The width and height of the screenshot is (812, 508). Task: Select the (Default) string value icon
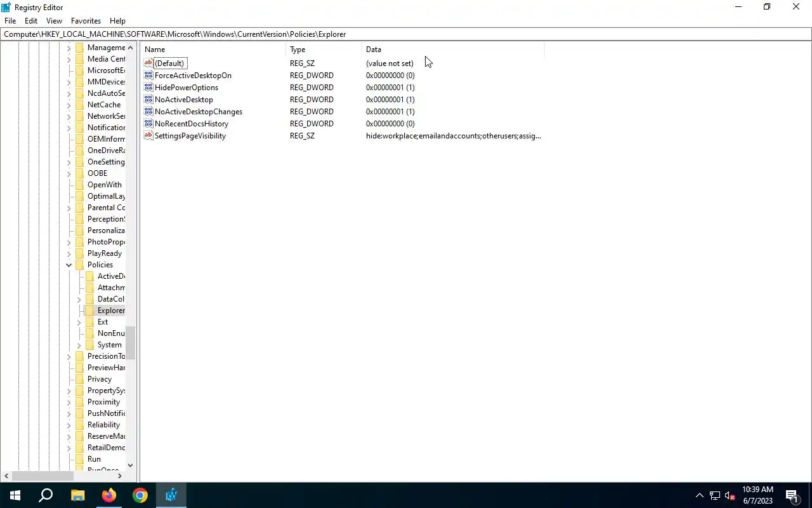coord(148,63)
